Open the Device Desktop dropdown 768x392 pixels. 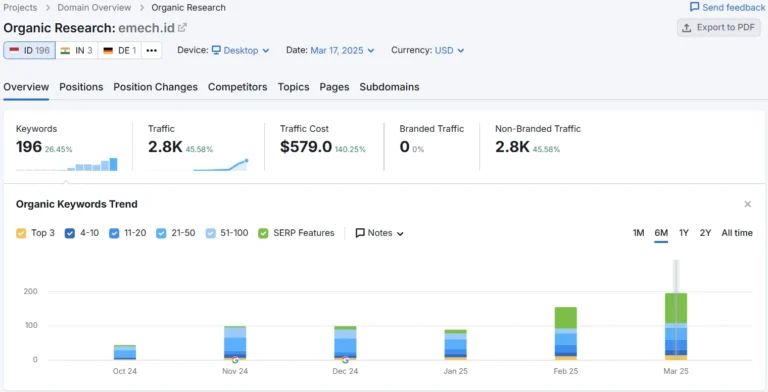coord(240,50)
